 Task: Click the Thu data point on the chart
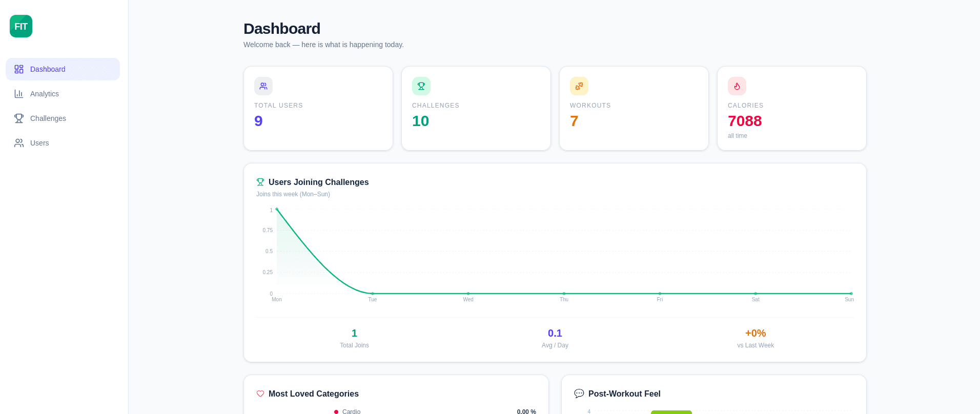coord(564,294)
